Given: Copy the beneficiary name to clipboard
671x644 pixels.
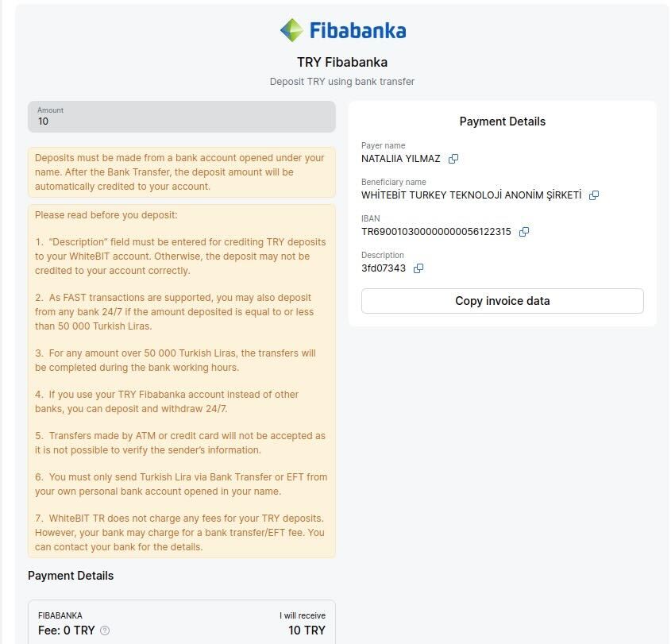Looking at the screenshot, I should point(594,195).
